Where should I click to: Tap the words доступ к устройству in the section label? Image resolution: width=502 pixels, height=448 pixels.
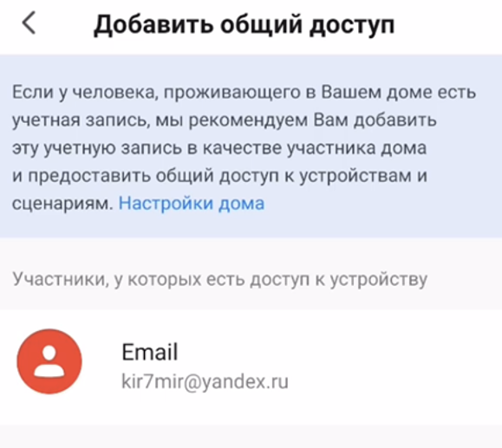339,280
